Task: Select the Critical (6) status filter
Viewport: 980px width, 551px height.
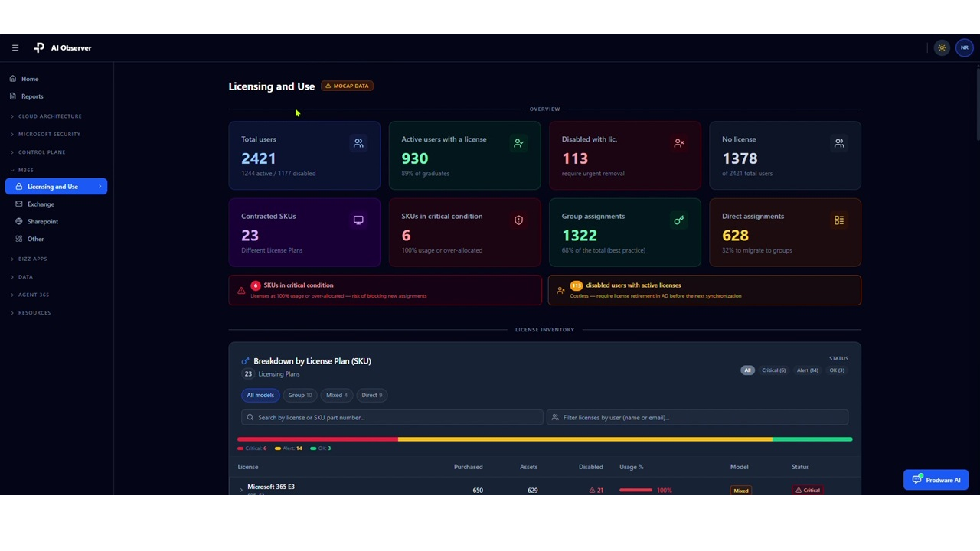Action: [773, 370]
